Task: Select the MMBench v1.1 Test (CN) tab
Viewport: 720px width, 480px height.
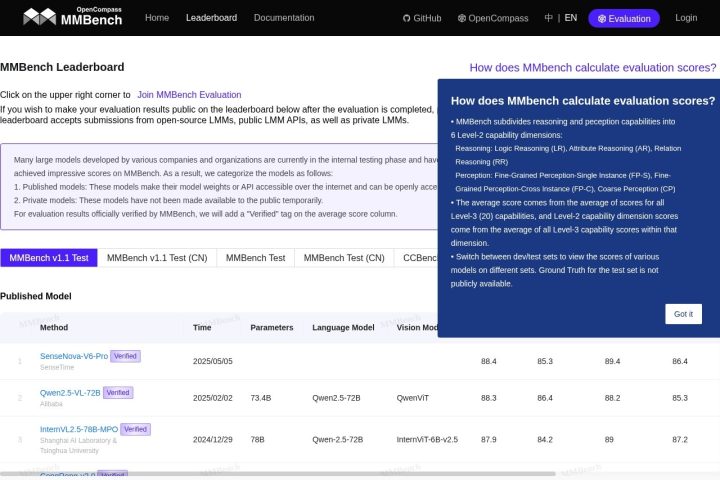Action: click(157, 258)
